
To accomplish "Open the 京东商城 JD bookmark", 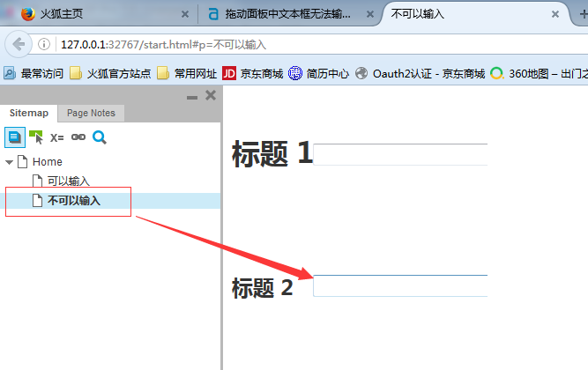I will point(253,73).
